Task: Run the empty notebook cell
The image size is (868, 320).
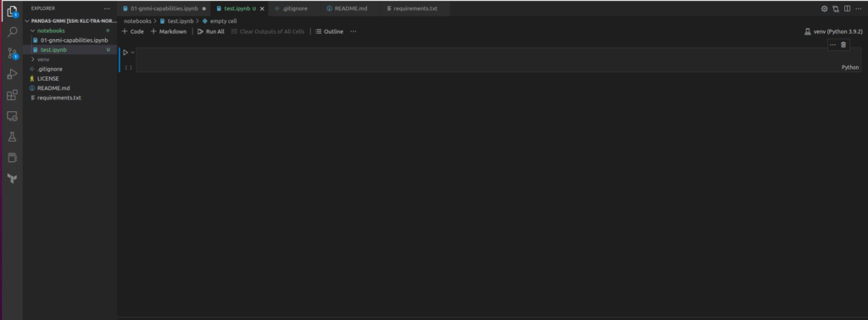Action: 125,53
